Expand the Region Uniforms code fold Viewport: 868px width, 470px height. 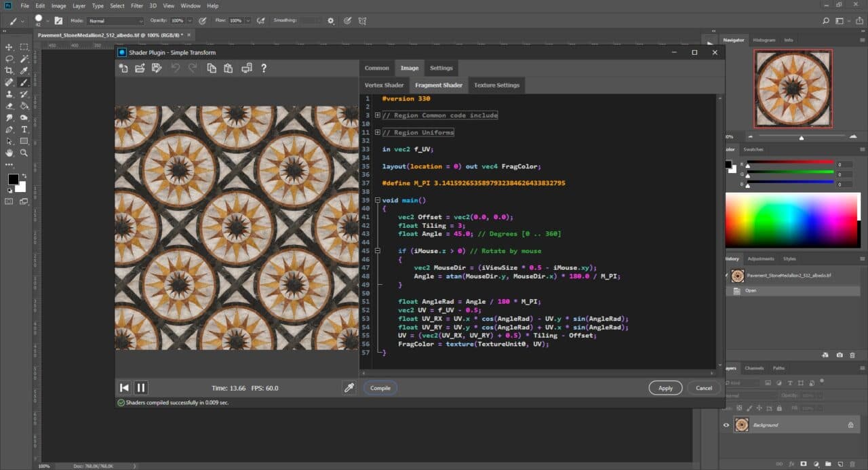point(377,132)
